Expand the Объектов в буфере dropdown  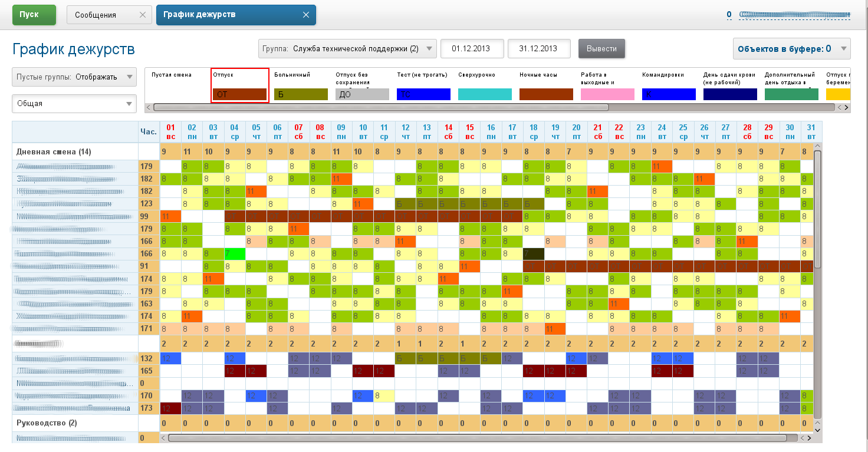[791, 49]
